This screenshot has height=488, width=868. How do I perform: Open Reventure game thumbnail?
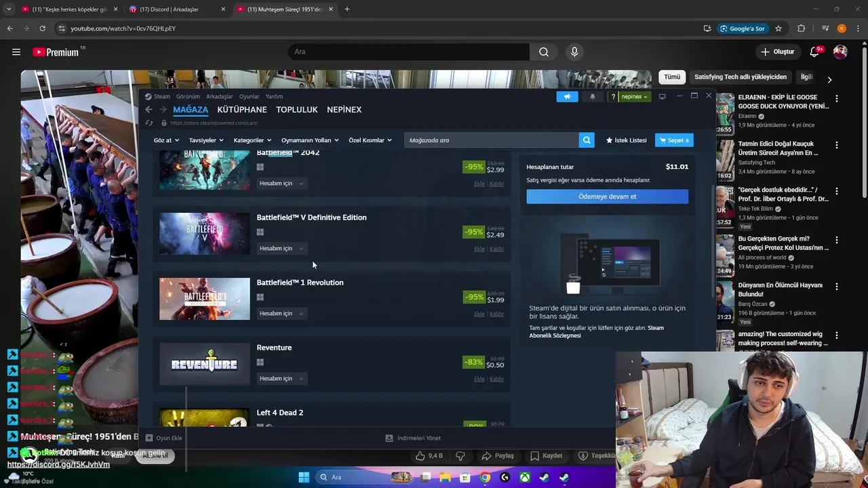[x=205, y=364]
